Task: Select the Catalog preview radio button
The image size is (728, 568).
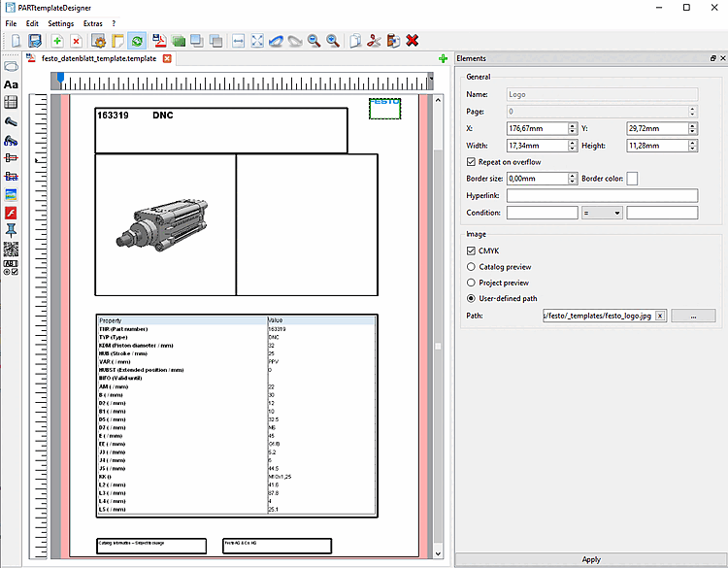Action: click(472, 266)
